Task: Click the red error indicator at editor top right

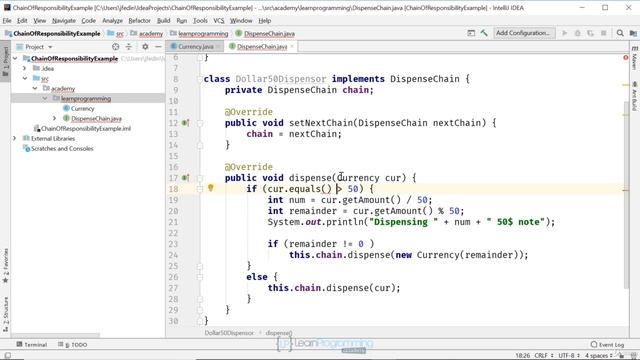Action: pos(625,58)
